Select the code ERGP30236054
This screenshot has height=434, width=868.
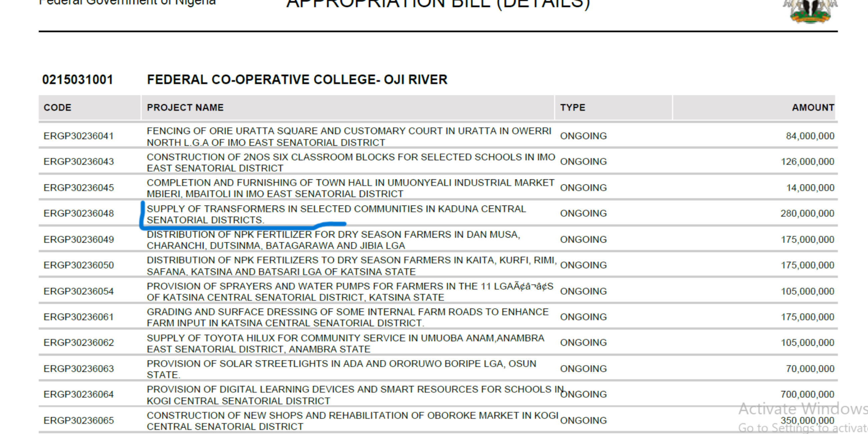[79, 291]
